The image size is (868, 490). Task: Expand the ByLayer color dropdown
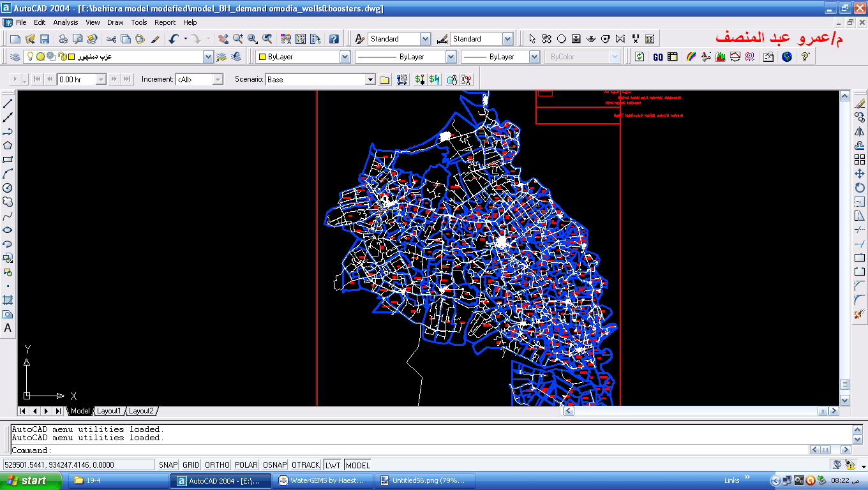[345, 57]
